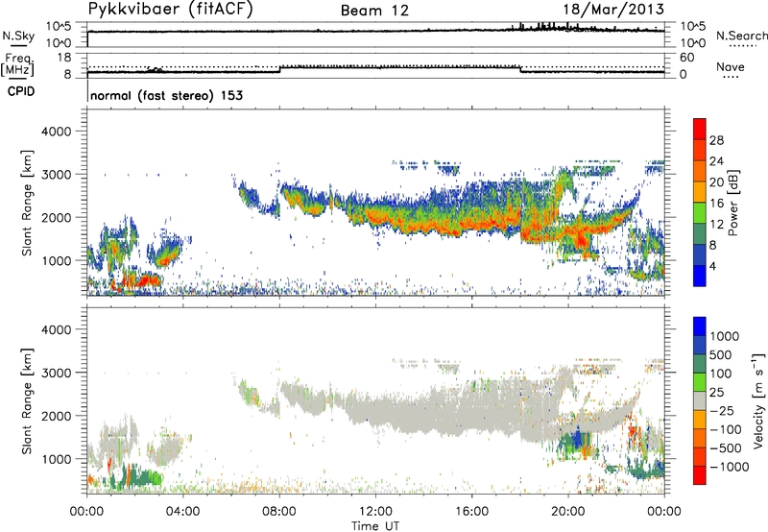Click the Velocity [m s⁻¹] colorbar title
The image size is (768, 532).
tap(758, 400)
